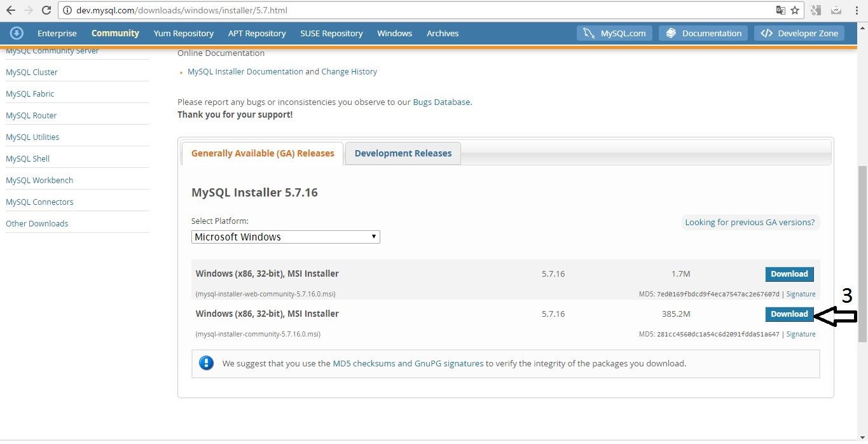Click the MySQL Installer 5.7.16 heading

pyautogui.click(x=254, y=192)
